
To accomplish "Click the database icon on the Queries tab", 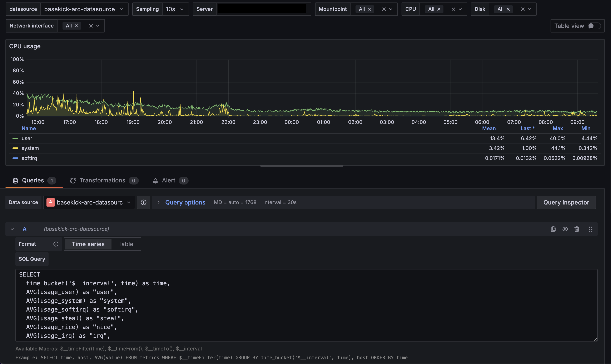I will point(15,181).
